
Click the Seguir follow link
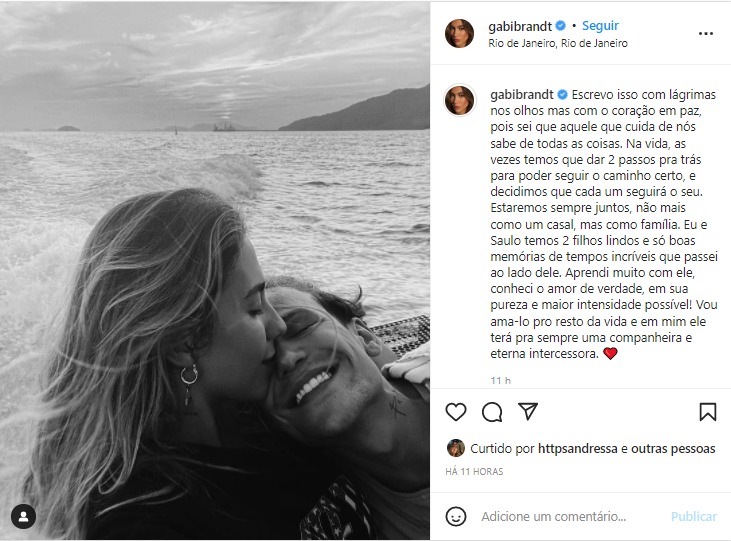click(x=600, y=26)
